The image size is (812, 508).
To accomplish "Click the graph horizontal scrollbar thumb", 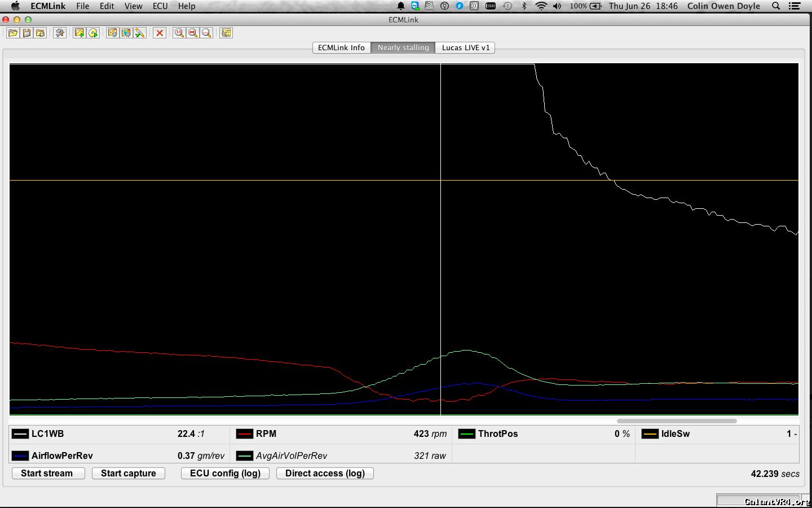I will coord(677,421).
